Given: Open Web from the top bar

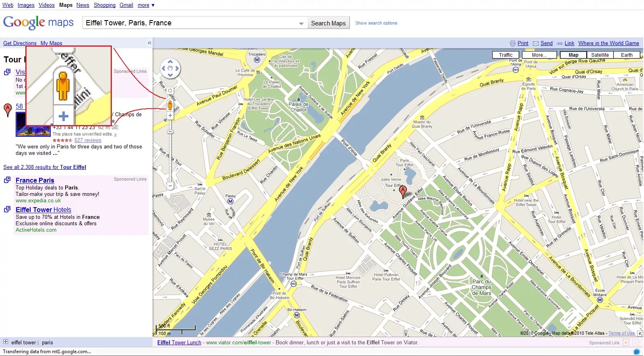Looking at the screenshot, I should tap(8, 5).
